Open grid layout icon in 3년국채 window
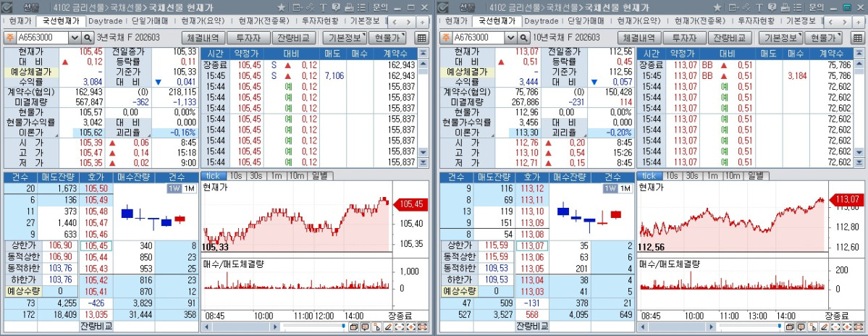Image resolution: width=868 pixels, height=336 pixels. pos(421,38)
